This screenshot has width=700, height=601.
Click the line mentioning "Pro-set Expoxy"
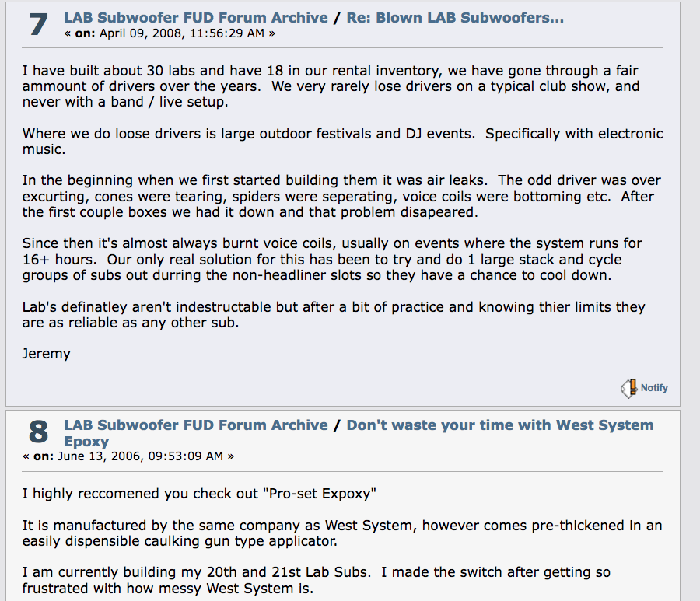[x=199, y=494]
